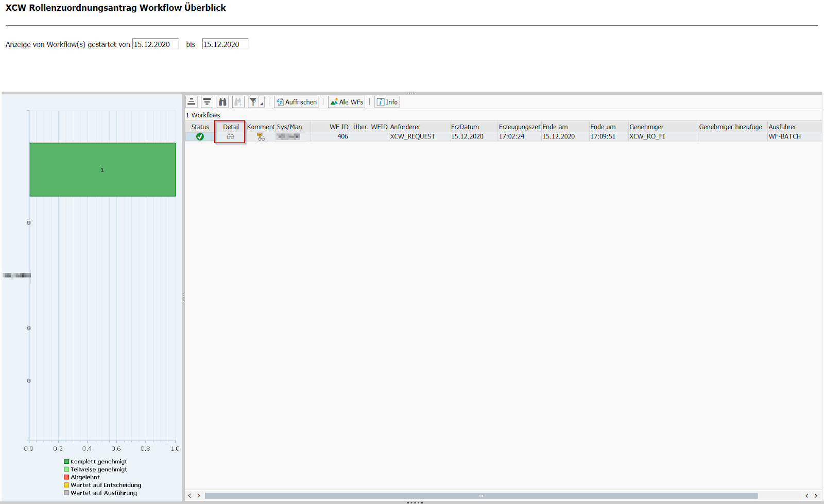Click the Abgelehnt legend swatch
The width and height of the screenshot is (824, 504).
coord(66,477)
